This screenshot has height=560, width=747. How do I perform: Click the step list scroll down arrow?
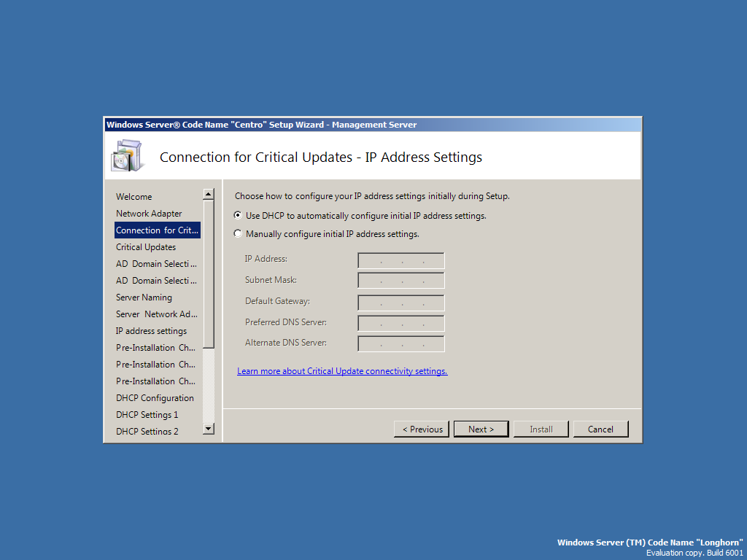pos(208,429)
